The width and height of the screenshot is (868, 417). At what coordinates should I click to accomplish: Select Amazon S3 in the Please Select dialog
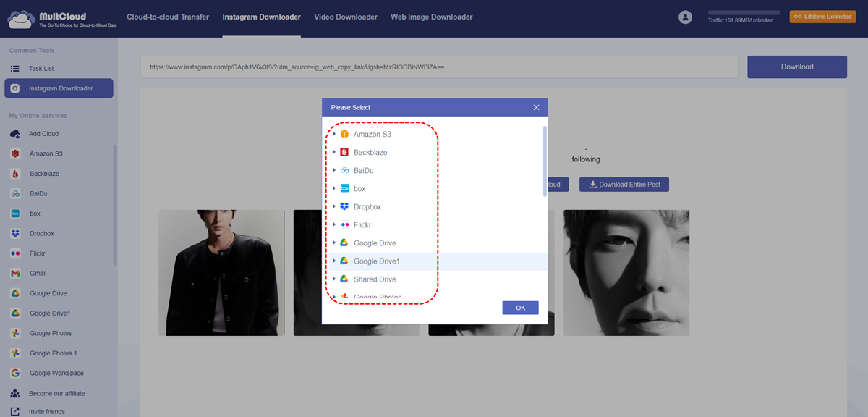[373, 134]
